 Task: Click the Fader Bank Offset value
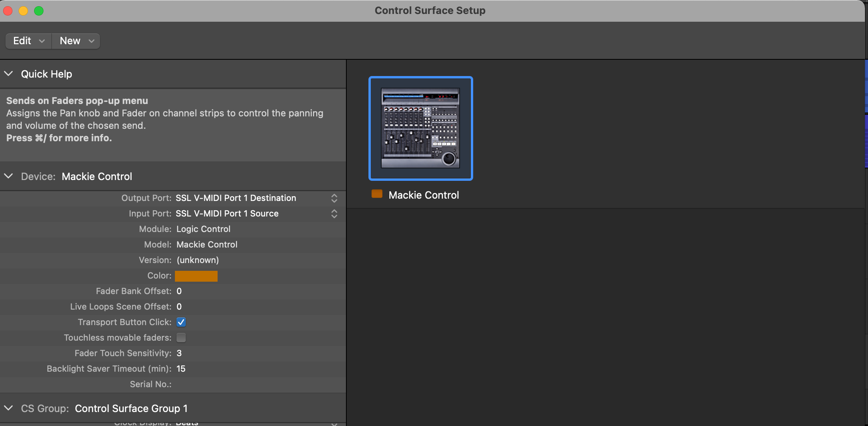[179, 291]
